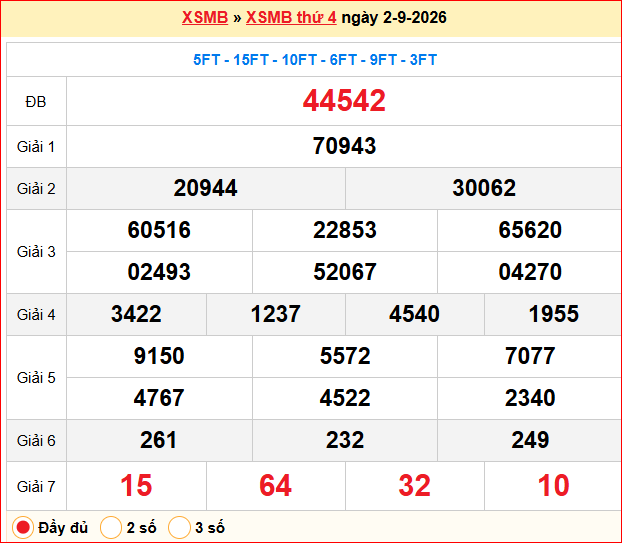Click Giải 3 number 52067

[x=345, y=272]
